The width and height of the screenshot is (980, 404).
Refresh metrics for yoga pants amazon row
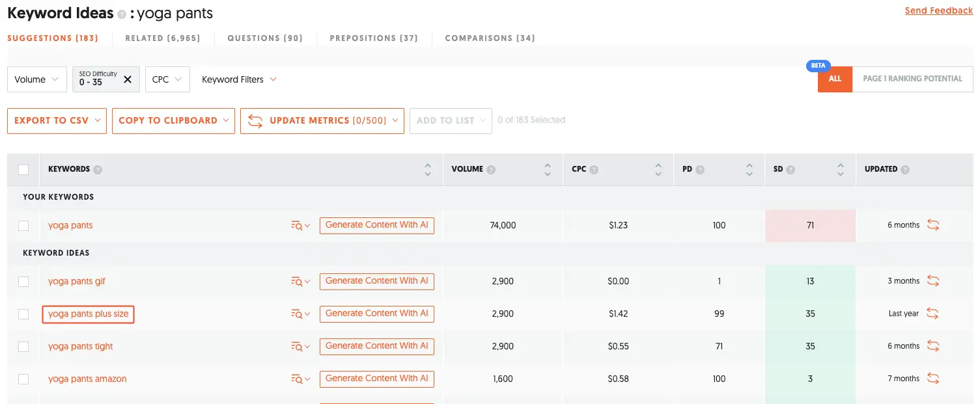pyautogui.click(x=933, y=379)
